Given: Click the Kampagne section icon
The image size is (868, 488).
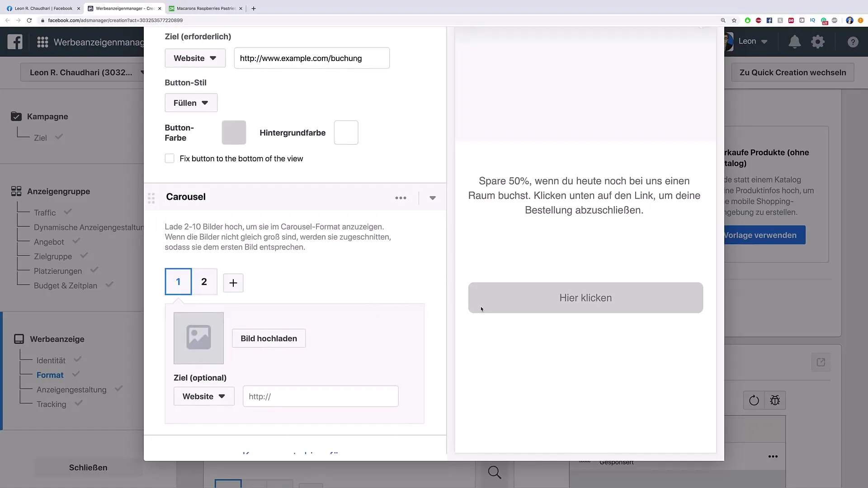Looking at the screenshot, I should (x=16, y=116).
